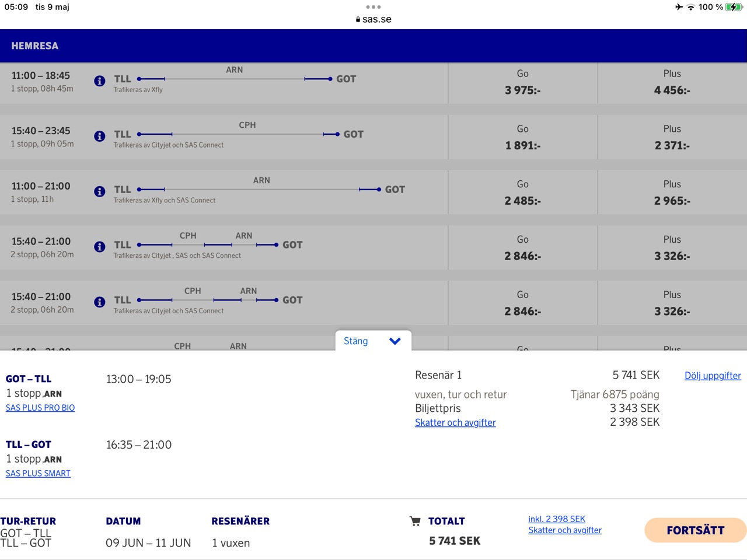The height and width of the screenshot is (560, 747).
Task: Open SAS PLUS PRO BIO fare details
Action: tap(40, 408)
